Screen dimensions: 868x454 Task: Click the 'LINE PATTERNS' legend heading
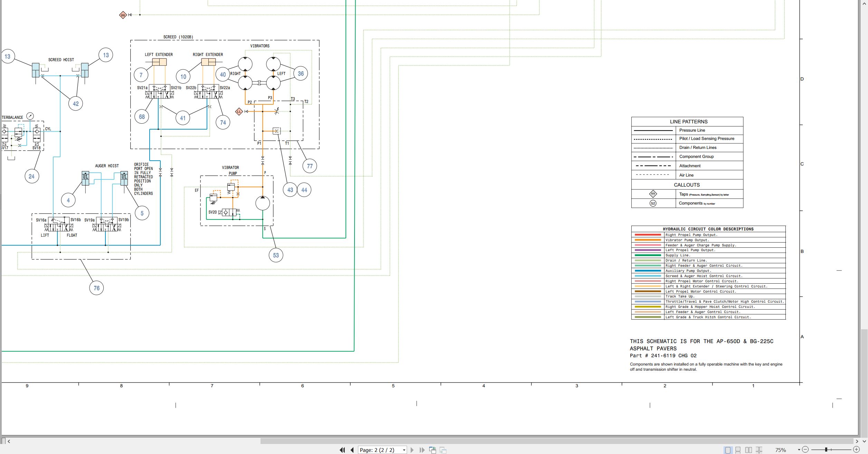688,122
